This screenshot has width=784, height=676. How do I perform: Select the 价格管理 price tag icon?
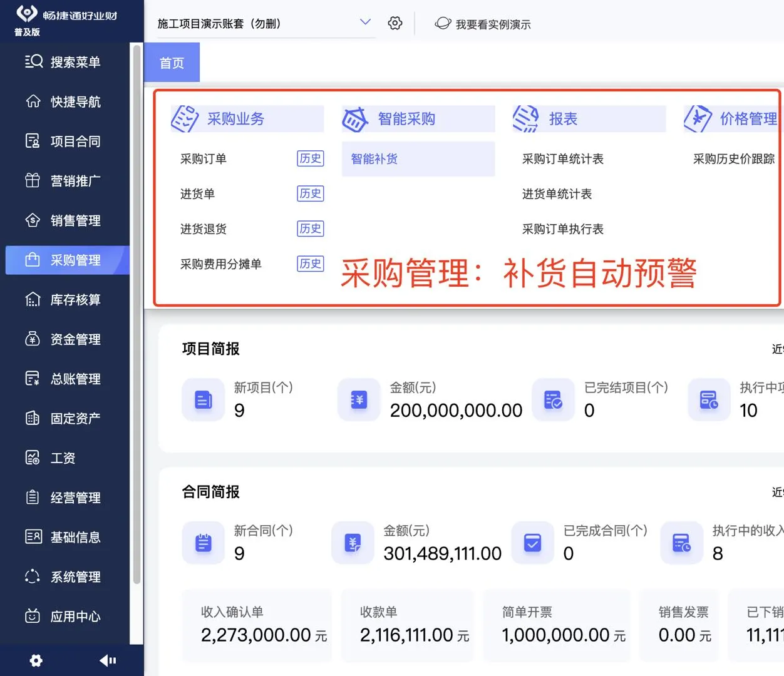(696, 118)
